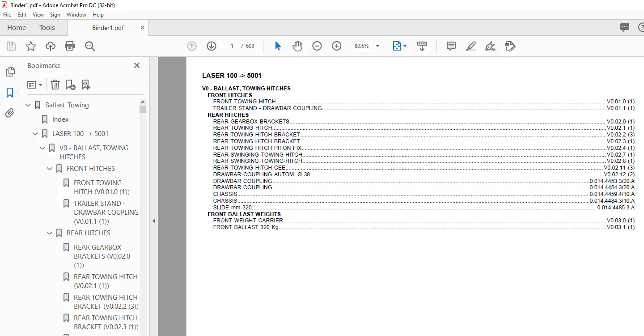The image size is (644, 336).
Task: Click the bookmarks panel scrollbar thumb
Action: pos(143,109)
